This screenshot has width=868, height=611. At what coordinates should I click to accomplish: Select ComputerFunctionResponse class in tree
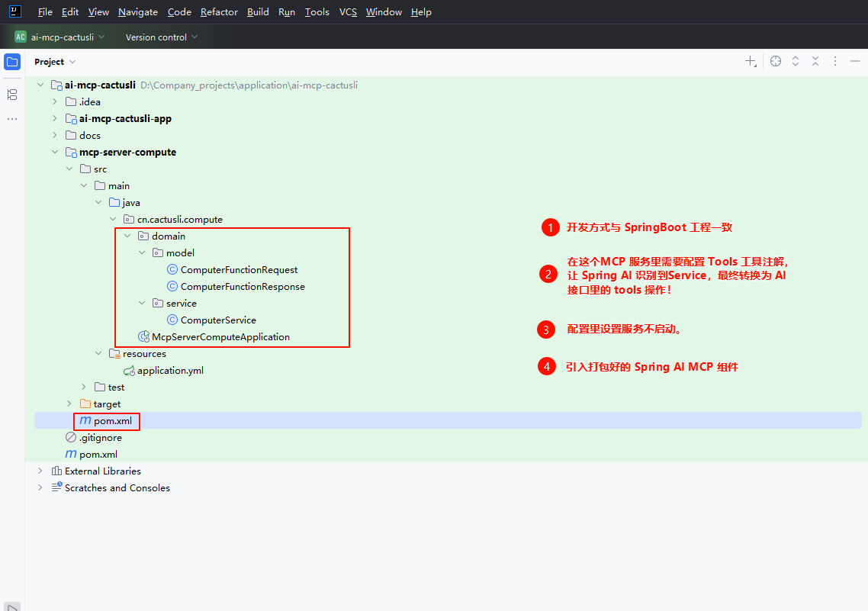point(243,287)
